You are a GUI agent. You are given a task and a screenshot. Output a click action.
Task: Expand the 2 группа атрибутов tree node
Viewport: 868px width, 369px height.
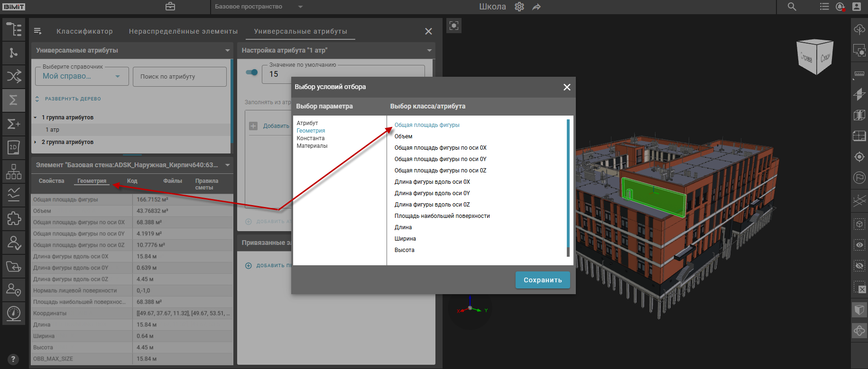(x=36, y=142)
